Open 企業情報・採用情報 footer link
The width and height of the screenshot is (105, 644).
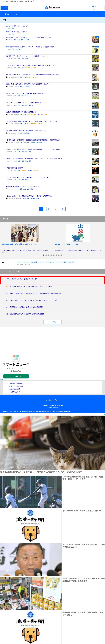click(16, 383)
